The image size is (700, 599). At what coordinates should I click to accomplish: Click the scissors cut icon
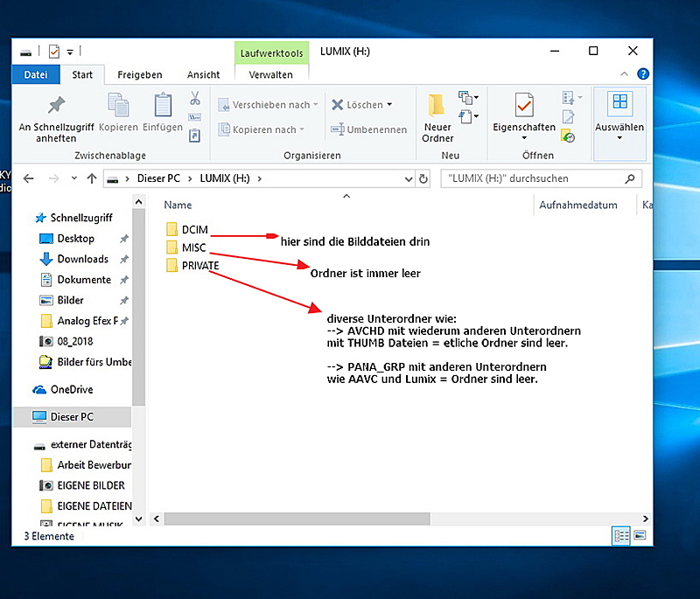(x=195, y=98)
